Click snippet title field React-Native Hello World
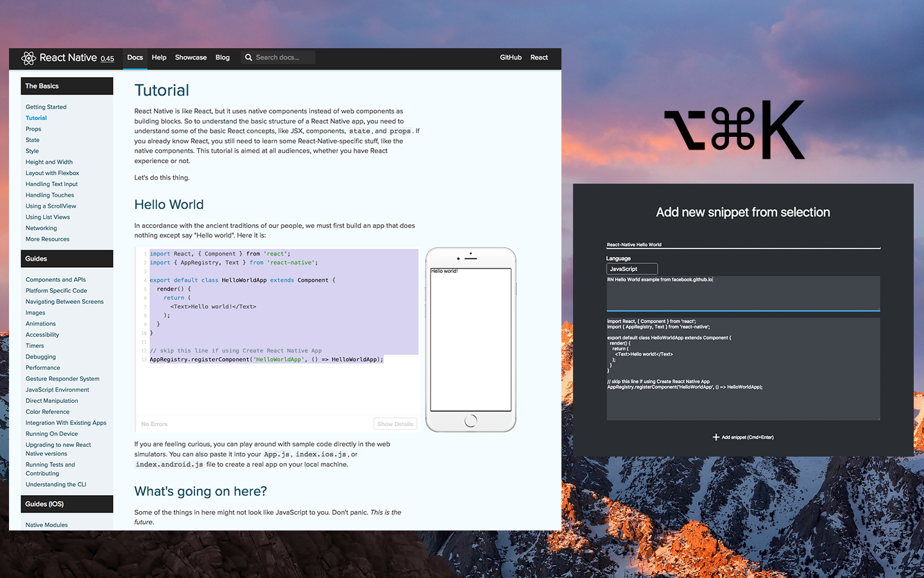924x578 pixels. [x=743, y=245]
